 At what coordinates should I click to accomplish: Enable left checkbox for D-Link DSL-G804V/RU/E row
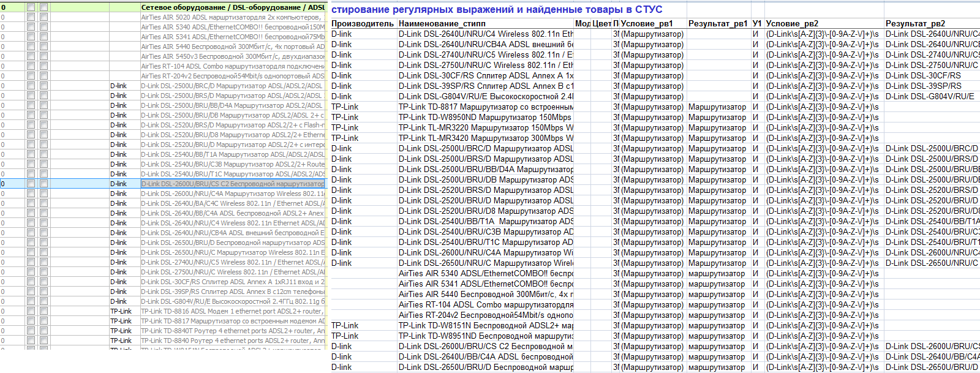(31, 301)
